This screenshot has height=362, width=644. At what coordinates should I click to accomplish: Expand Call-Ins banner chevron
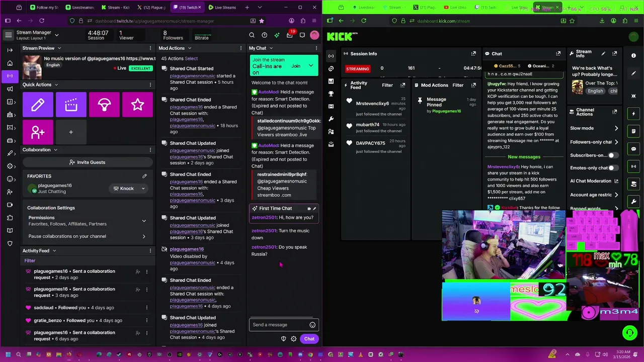click(311, 66)
